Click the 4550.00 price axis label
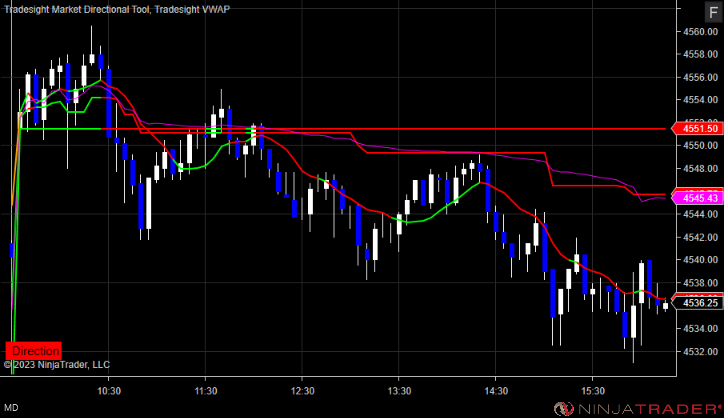This screenshot has height=418, width=724. 700,145
